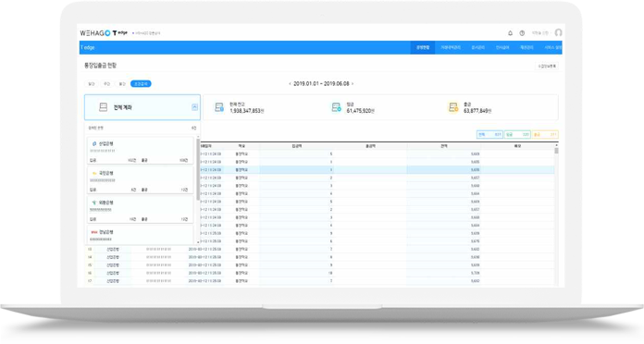Collapse the 전체 계좌 account selector
The width and height of the screenshot is (644, 344).
click(x=194, y=107)
